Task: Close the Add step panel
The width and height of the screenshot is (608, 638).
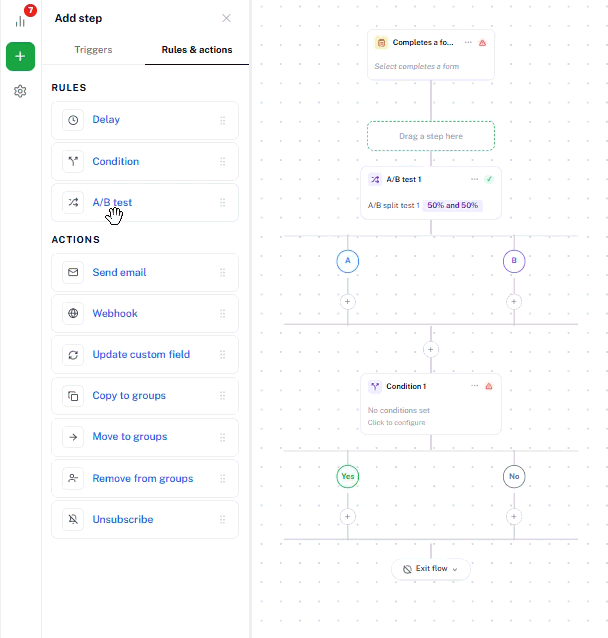Action: click(x=226, y=18)
